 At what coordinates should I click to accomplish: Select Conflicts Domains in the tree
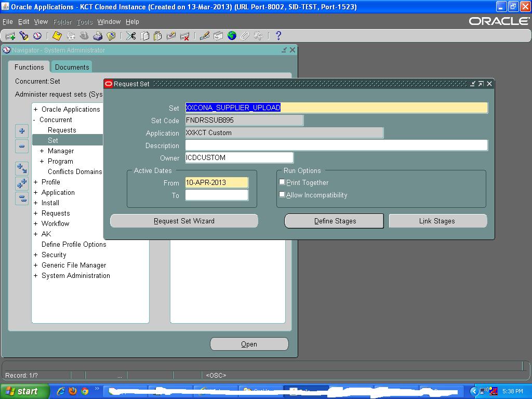coord(75,171)
